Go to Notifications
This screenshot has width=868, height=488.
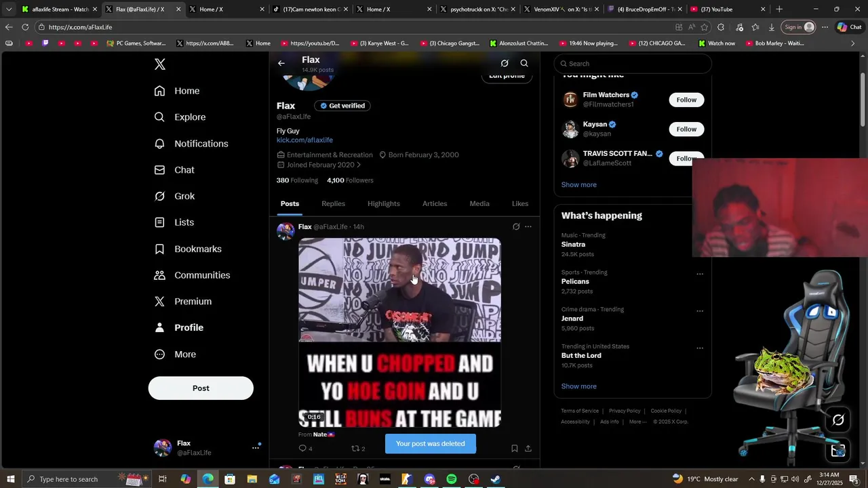pyautogui.click(x=191, y=144)
